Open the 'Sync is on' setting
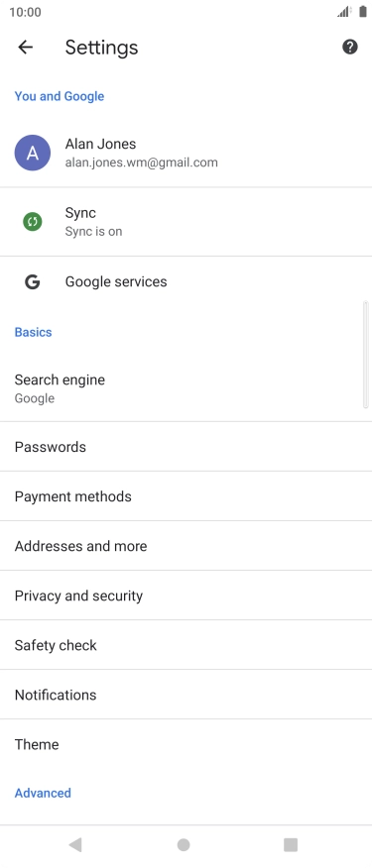The height and width of the screenshot is (868, 372). (186, 222)
